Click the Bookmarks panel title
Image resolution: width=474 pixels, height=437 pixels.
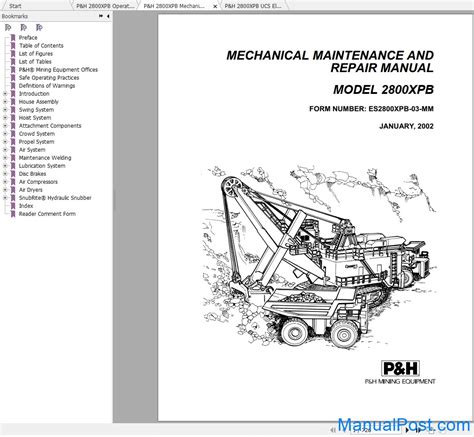[15, 16]
